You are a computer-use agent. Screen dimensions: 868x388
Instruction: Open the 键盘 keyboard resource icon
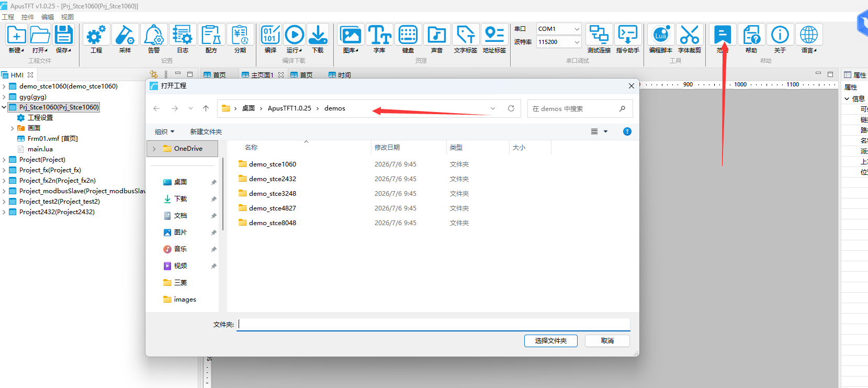408,35
